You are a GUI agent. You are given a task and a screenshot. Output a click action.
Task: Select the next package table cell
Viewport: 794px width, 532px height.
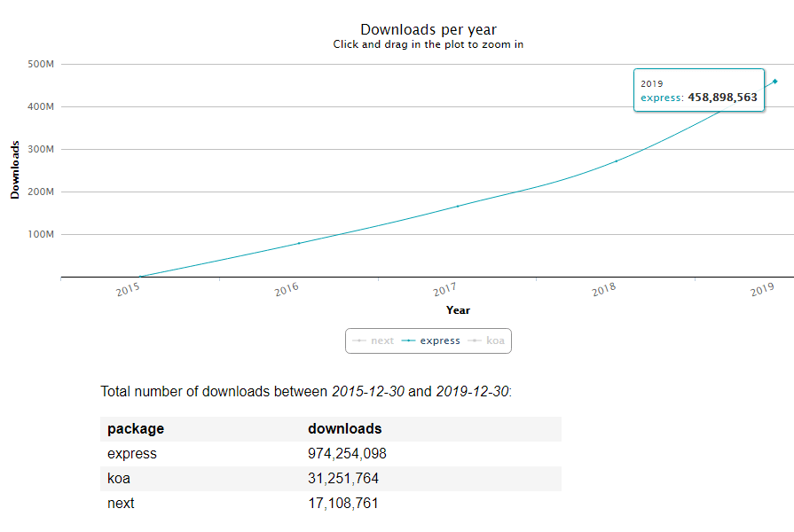pos(122,504)
